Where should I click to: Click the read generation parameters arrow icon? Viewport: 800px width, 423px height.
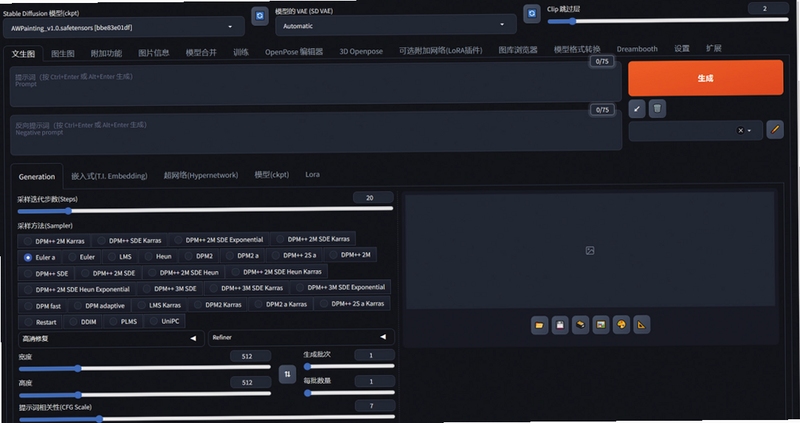[x=637, y=109]
